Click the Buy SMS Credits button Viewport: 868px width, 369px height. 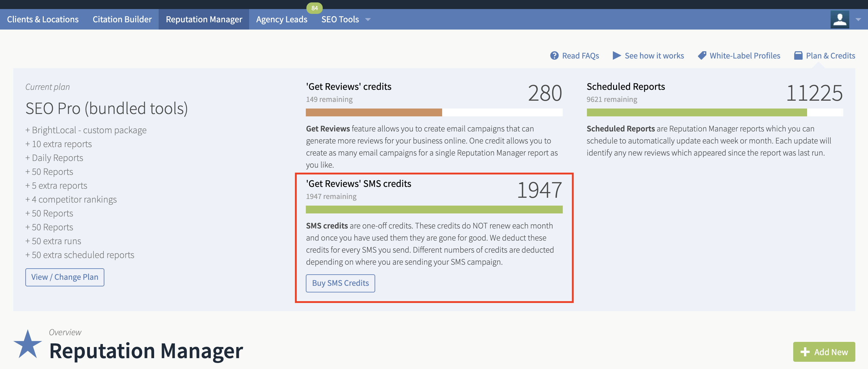pyautogui.click(x=340, y=283)
